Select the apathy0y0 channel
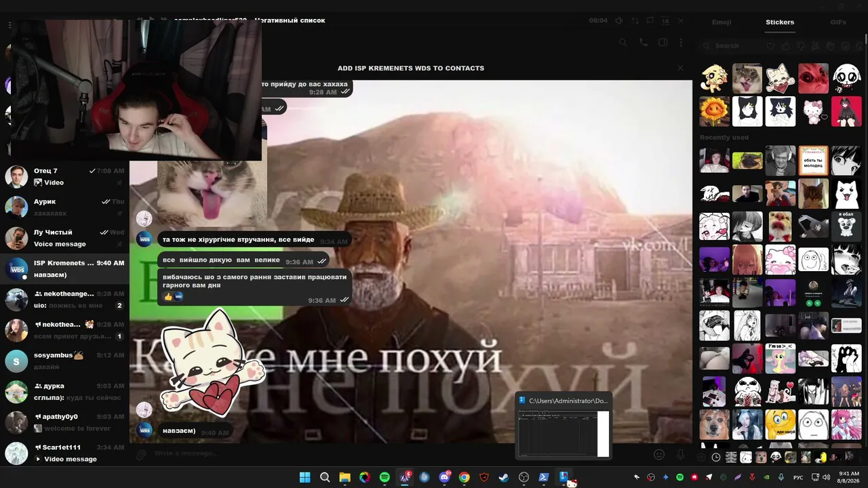868x488 pixels. tap(64, 422)
